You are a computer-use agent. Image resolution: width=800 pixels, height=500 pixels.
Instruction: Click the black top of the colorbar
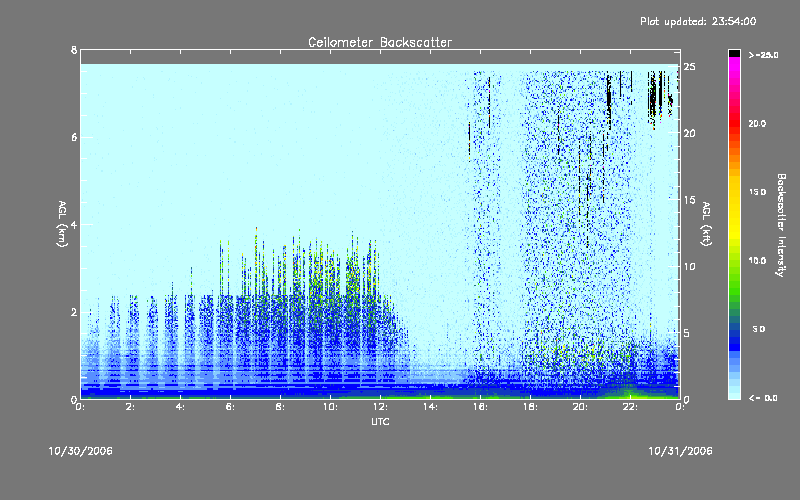coord(734,53)
